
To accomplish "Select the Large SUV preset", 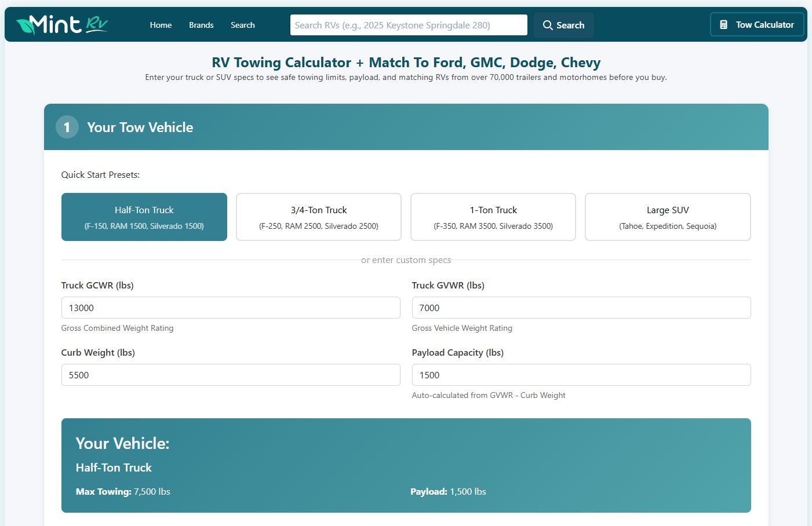I will pos(667,217).
